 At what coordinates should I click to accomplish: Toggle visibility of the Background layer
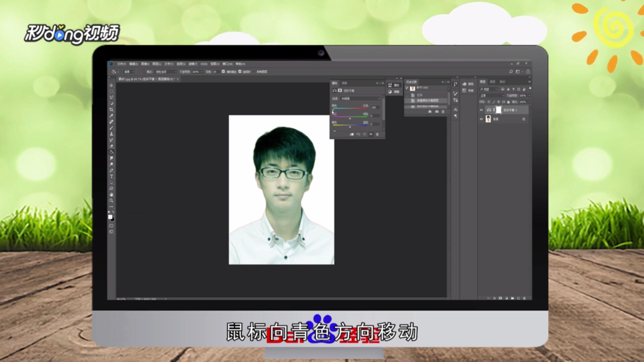coord(481,119)
